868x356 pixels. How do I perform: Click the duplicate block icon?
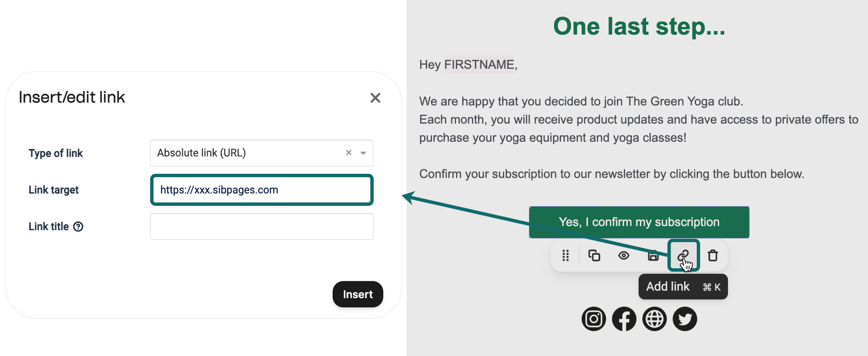(x=594, y=256)
